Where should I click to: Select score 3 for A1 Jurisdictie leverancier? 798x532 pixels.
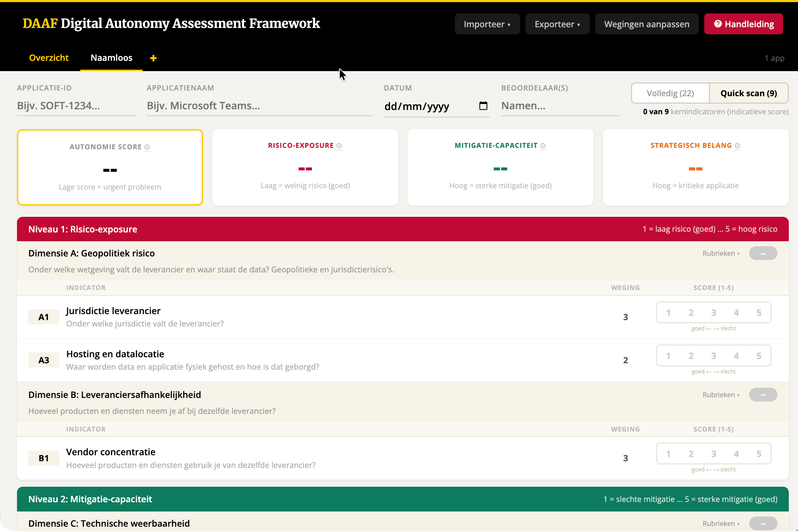[x=713, y=313]
